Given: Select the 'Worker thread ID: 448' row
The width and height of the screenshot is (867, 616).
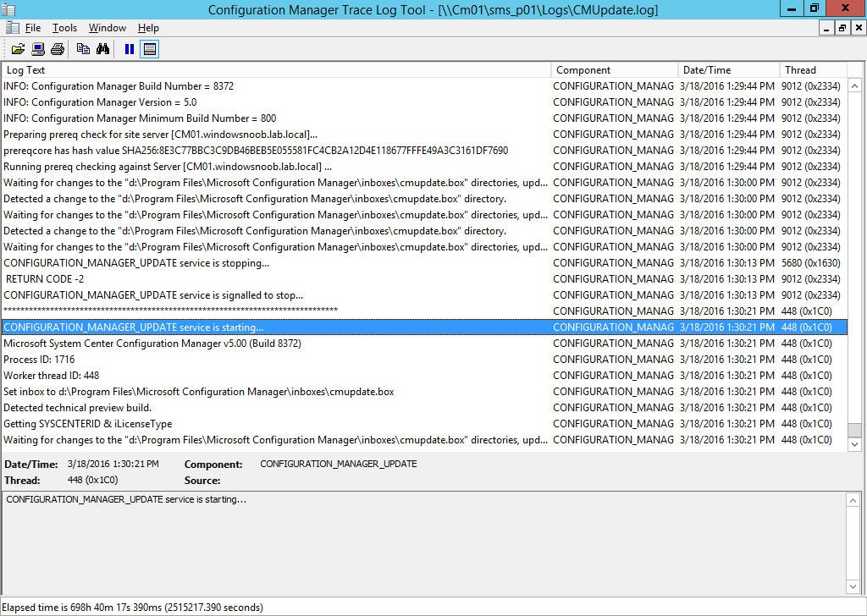Looking at the screenshot, I should click(x=424, y=375).
